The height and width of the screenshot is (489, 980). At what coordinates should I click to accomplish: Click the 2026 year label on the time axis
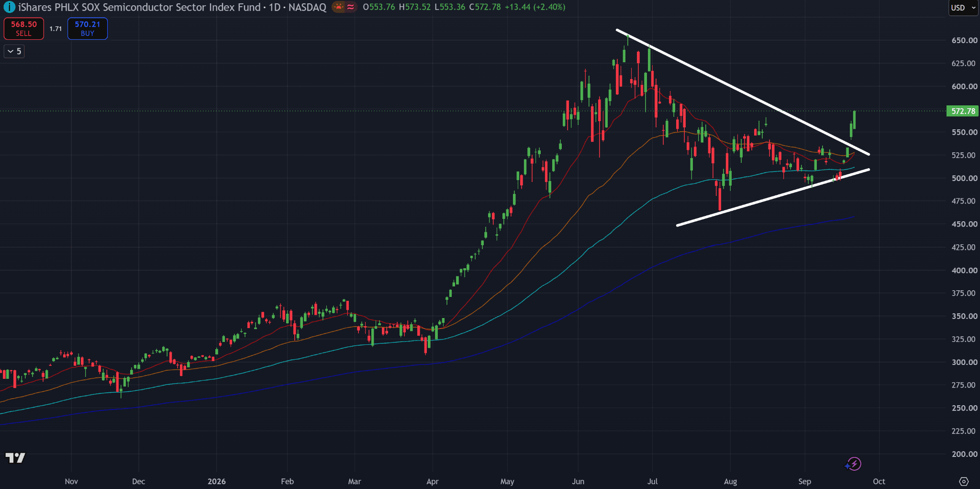217,481
